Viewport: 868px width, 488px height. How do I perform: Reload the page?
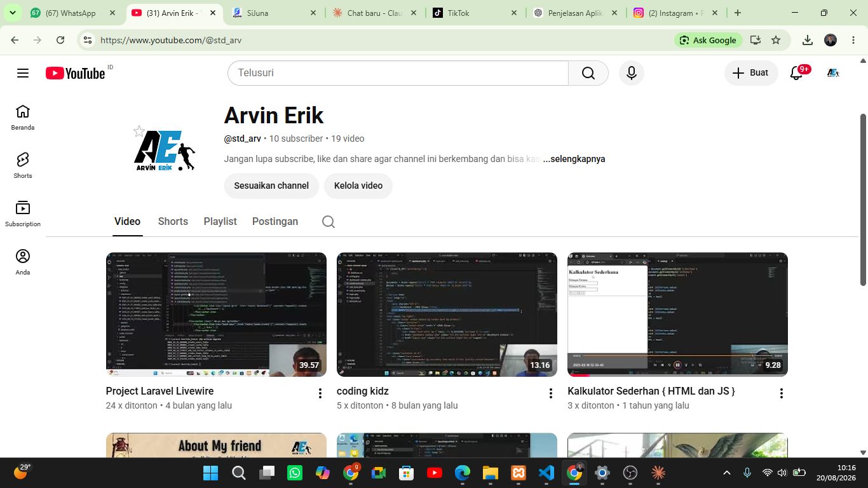coord(60,40)
